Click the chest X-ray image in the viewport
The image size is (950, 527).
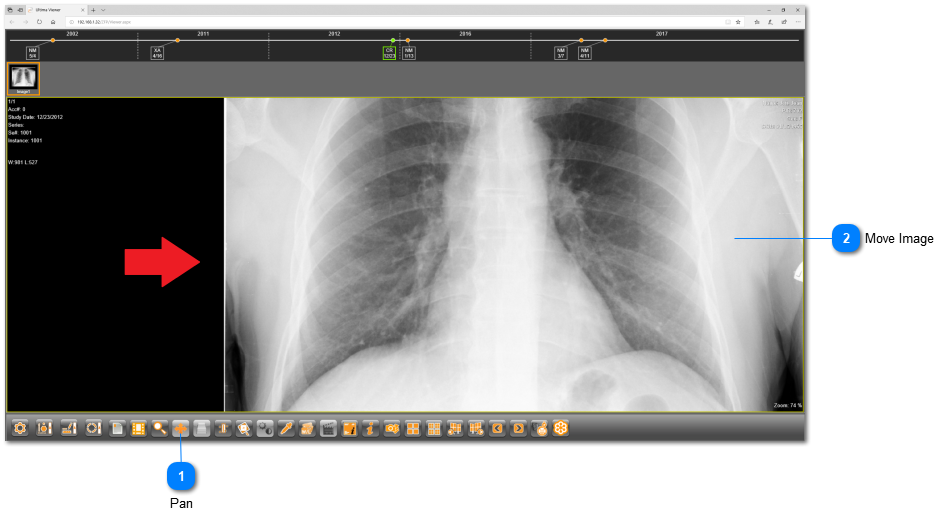(514, 254)
